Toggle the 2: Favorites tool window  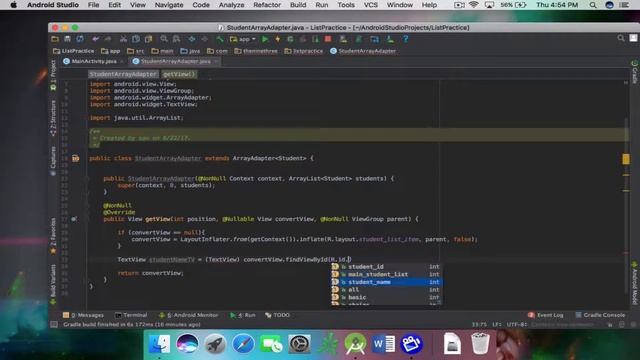tap(53, 236)
